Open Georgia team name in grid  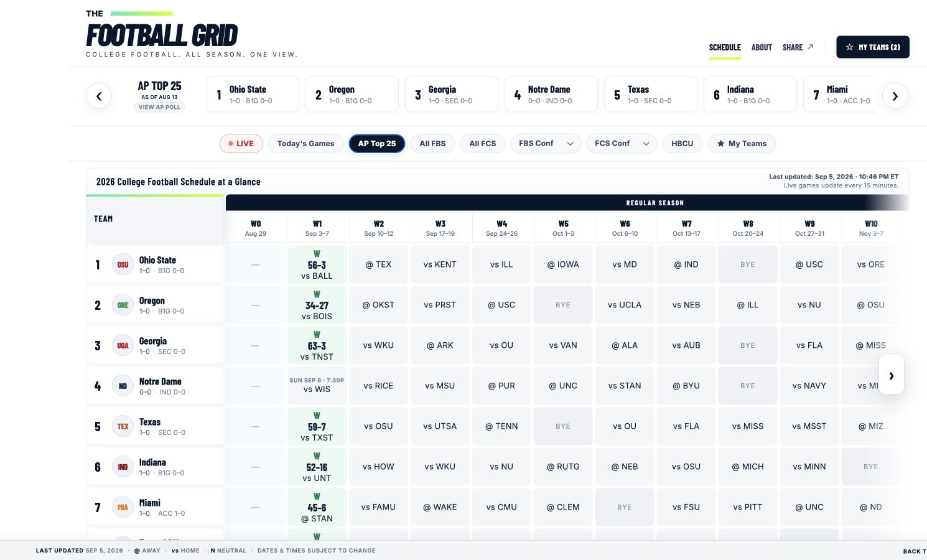(x=153, y=341)
